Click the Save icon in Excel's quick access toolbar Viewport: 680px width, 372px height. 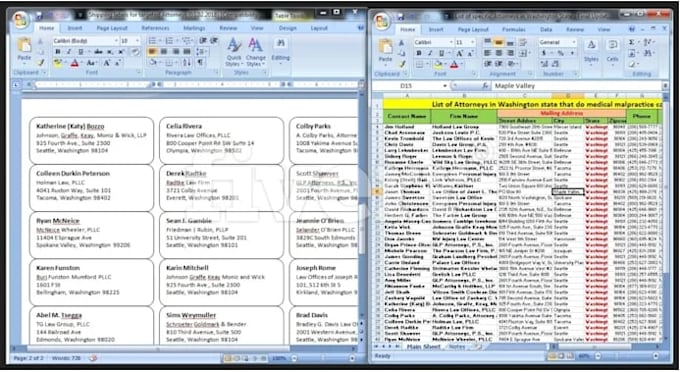tap(400, 16)
